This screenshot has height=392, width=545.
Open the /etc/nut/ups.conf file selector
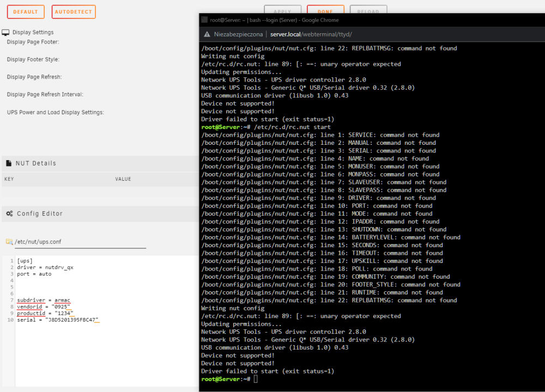80,242
